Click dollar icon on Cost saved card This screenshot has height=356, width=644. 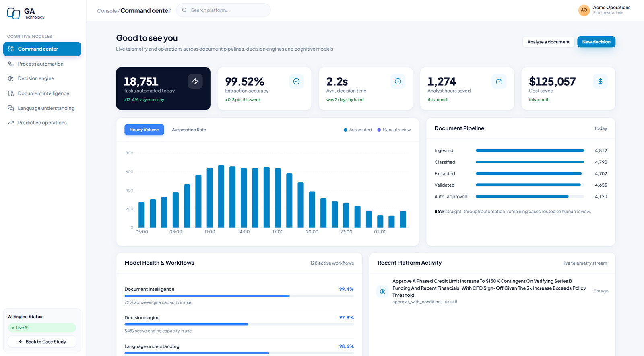[600, 81]
